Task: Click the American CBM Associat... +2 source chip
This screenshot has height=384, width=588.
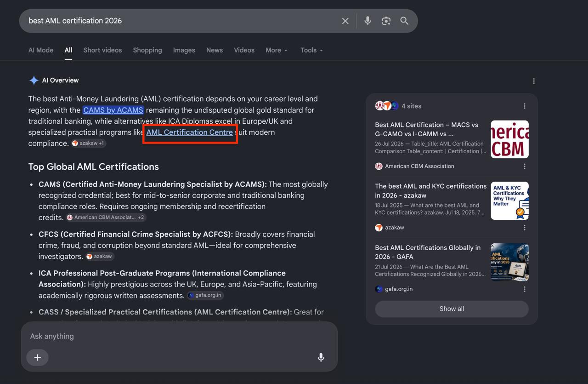Action: pos(106,217)
